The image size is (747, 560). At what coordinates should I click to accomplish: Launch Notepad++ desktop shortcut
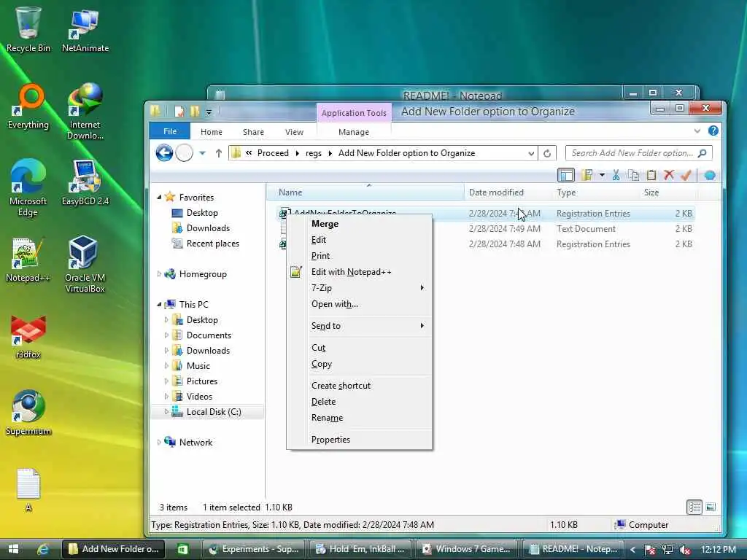pyautogui.click(x=28, y=260)
